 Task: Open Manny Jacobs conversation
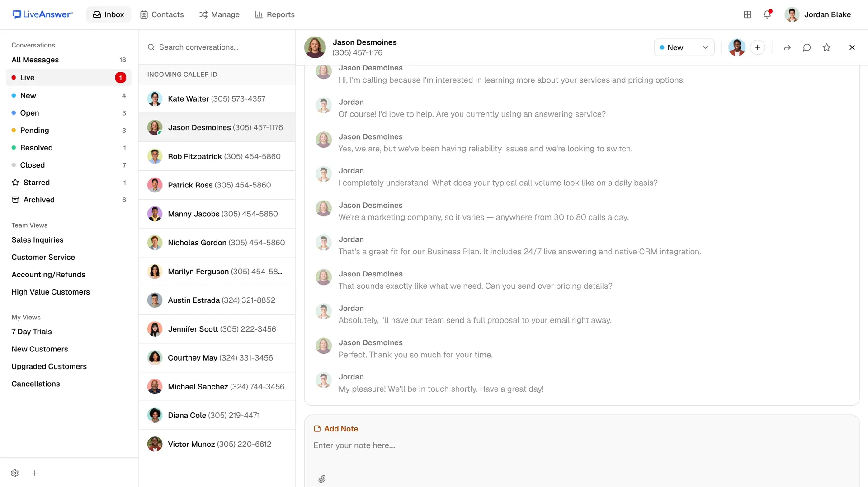tap(217, 214)
